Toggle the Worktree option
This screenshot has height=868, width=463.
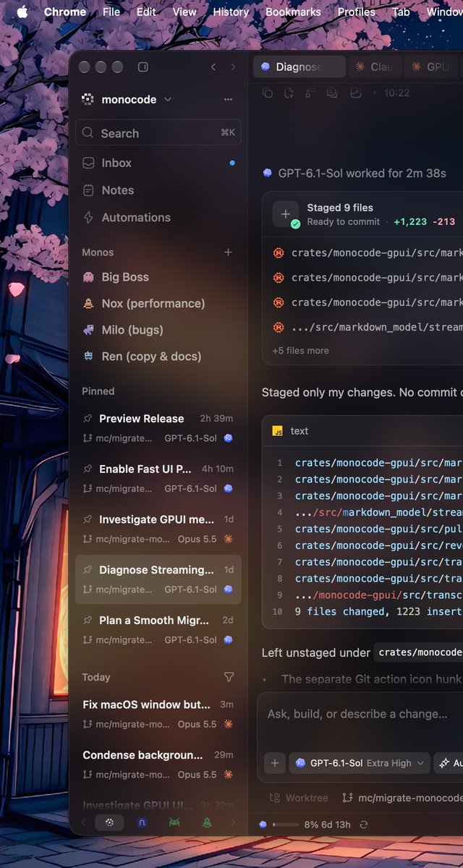point(299,798)
